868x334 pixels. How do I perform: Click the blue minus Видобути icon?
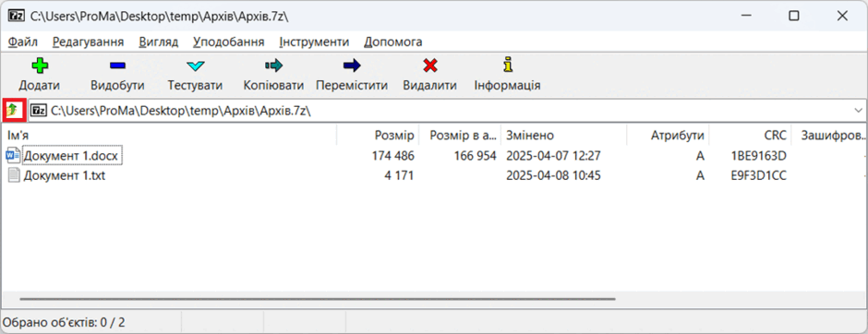tap(117, 66)
